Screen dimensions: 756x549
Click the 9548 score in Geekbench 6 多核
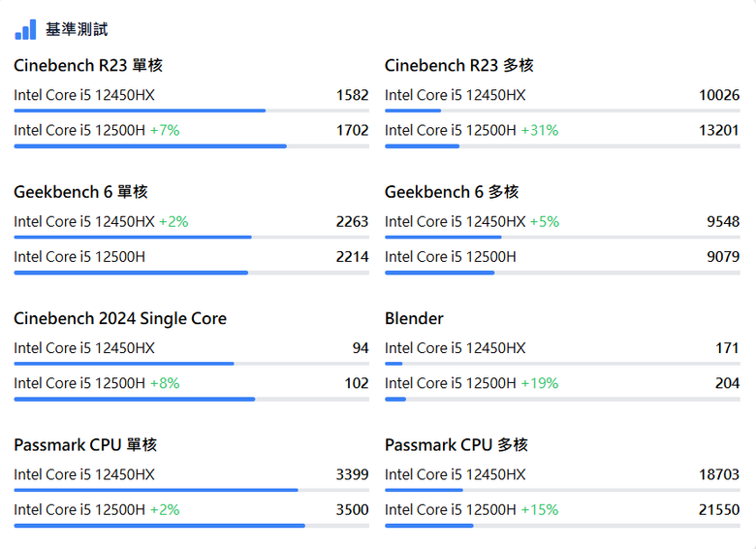(723, 221)
